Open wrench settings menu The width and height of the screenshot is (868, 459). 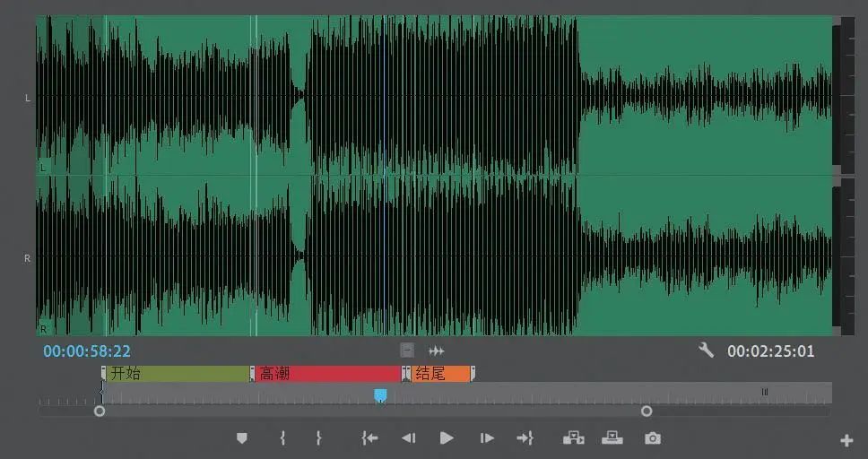coord(706,350)
